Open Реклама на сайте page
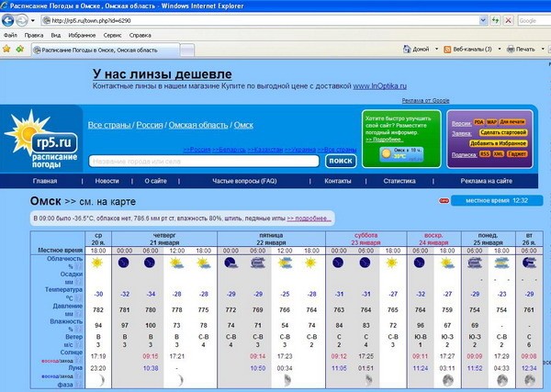 (x=487, y=181)
